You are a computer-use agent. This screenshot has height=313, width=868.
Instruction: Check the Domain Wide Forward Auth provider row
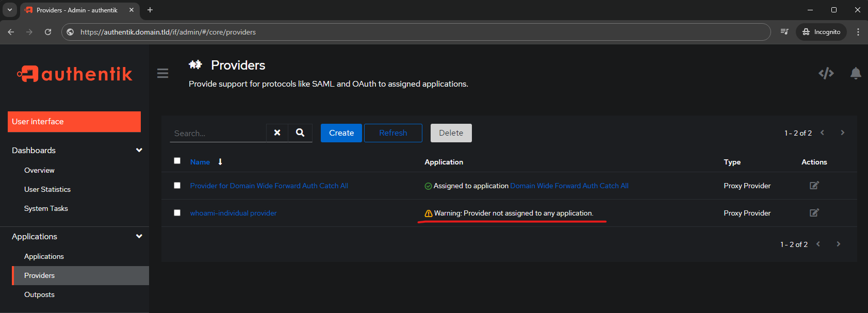[177, 186]
